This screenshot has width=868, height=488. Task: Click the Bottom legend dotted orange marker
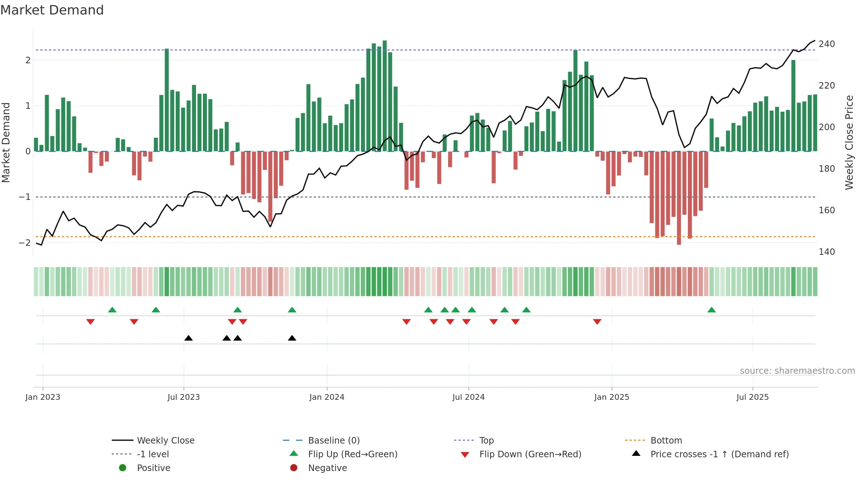pyautogui.click(x=635, y=440)
